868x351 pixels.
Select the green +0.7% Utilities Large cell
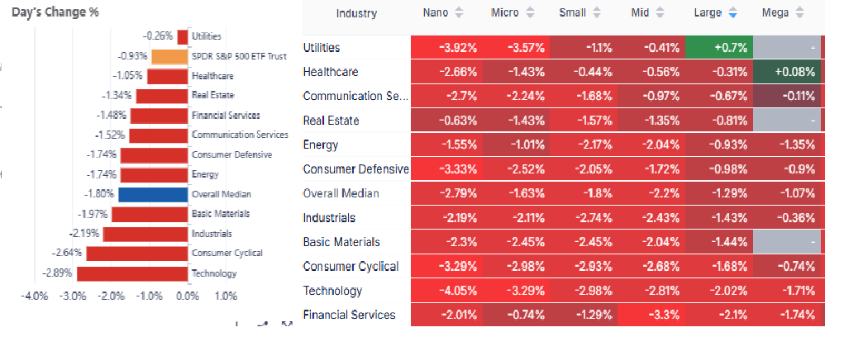point(718,48)
